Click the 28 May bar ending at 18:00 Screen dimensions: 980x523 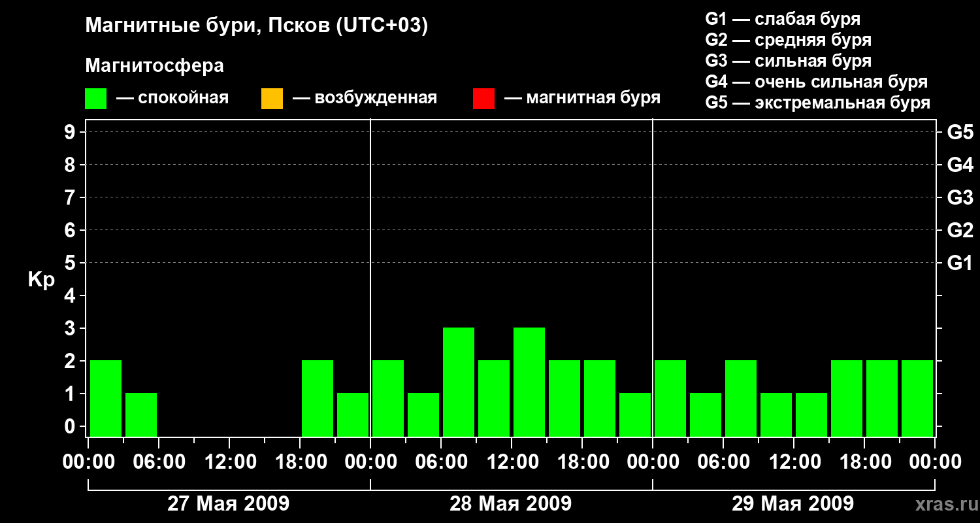coord(564,399)
